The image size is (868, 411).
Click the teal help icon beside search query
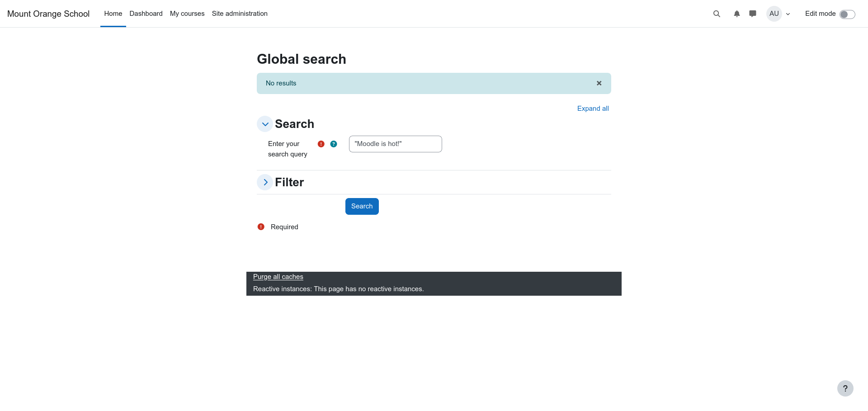tap(334, 144)
